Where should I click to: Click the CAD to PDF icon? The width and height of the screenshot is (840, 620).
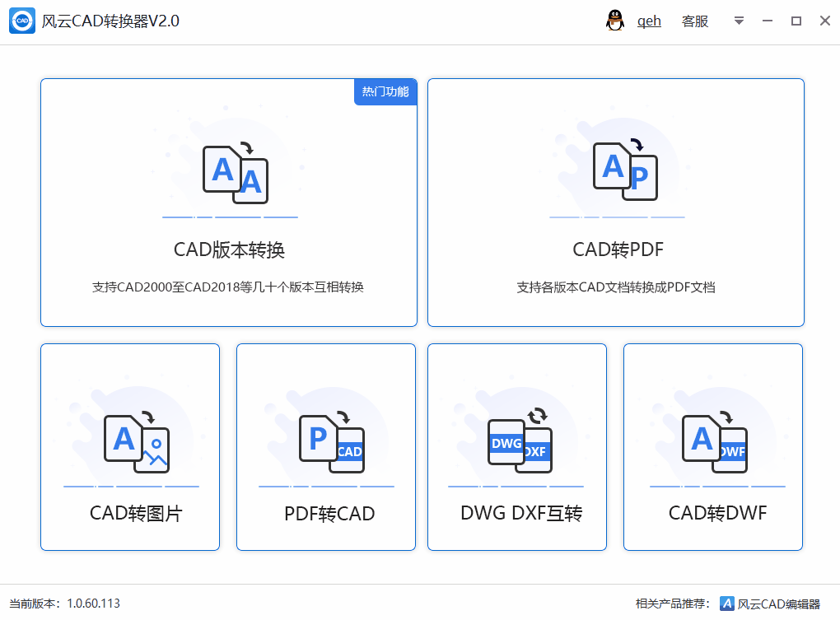point(625,170)
